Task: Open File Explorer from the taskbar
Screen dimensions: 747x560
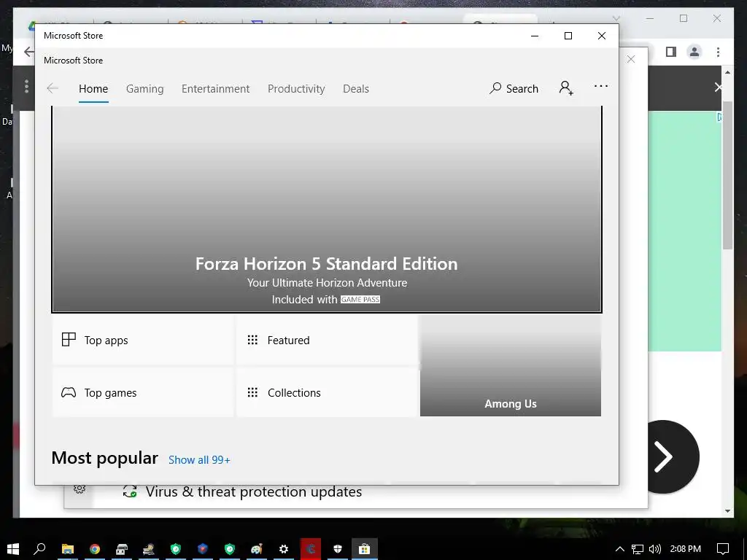Action: point(68,549)
